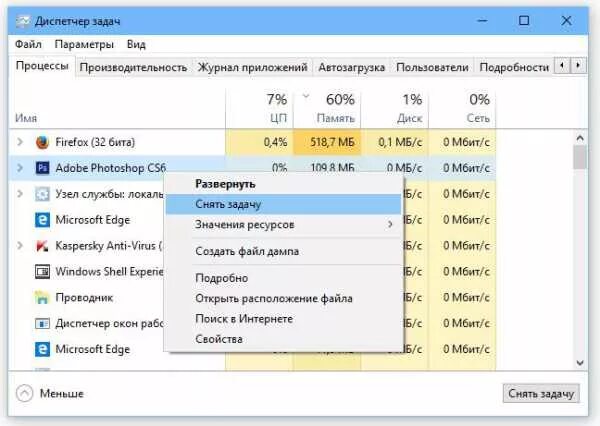Screen dimensions: 600x426
Task: Click the Kaspersky Anti-Virus icon
Action: 42,246
